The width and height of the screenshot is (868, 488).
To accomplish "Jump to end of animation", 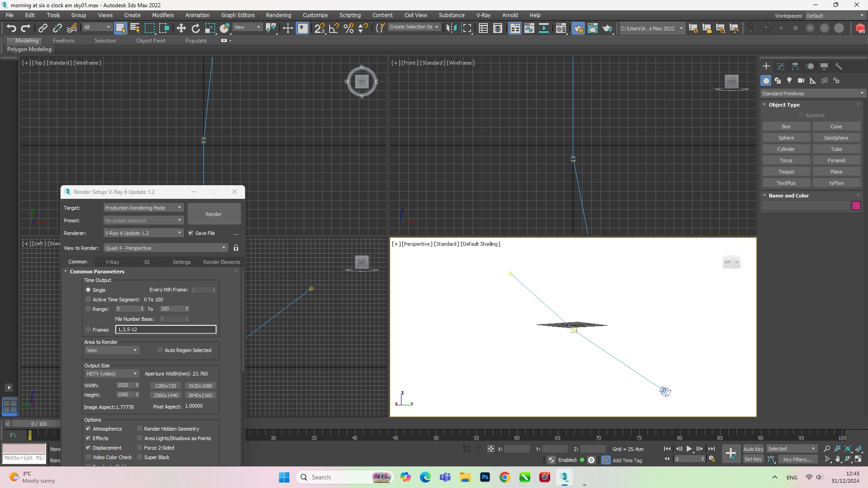I will 712,449.
